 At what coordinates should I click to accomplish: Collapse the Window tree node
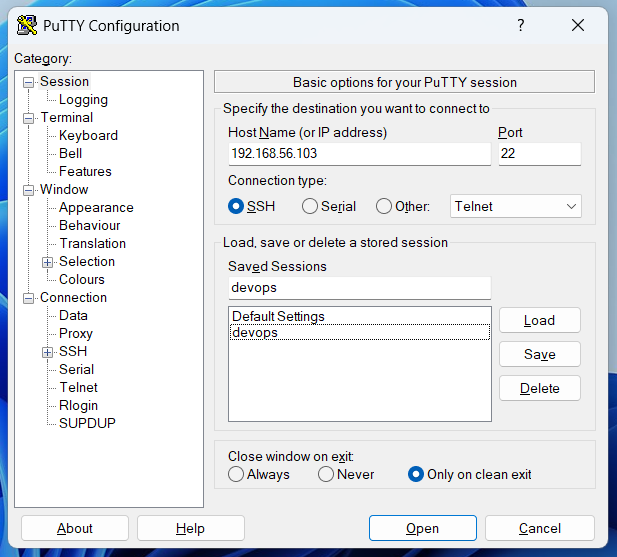28,190
